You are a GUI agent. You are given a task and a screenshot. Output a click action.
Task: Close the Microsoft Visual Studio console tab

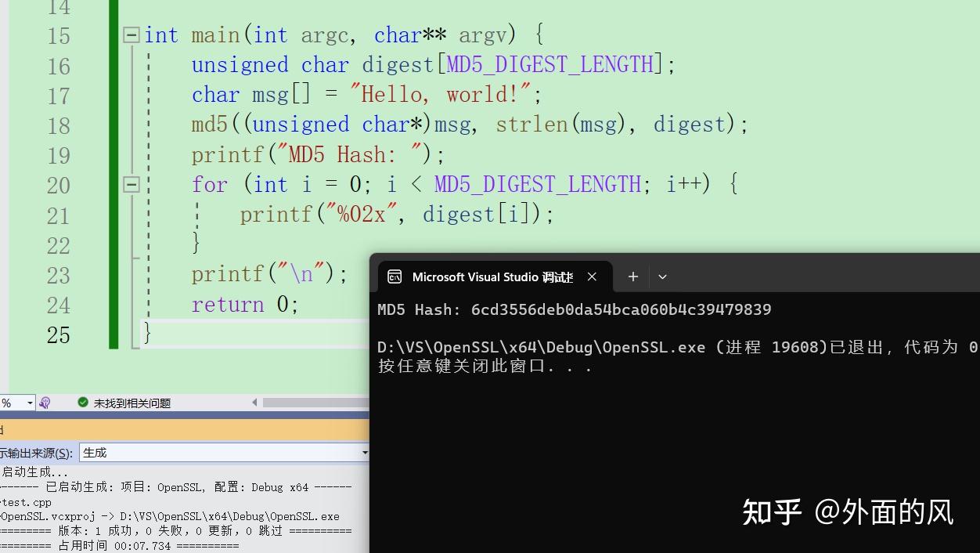point(592,276)
